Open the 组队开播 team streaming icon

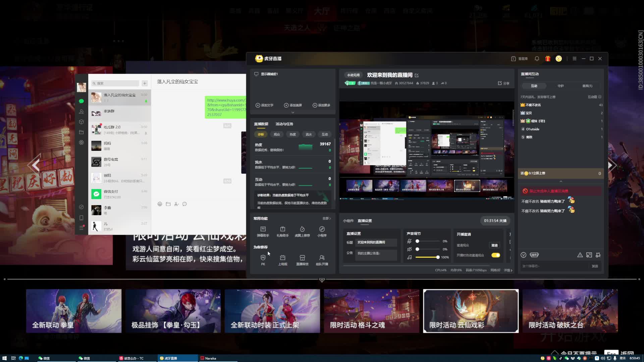(x=322, y=258)
